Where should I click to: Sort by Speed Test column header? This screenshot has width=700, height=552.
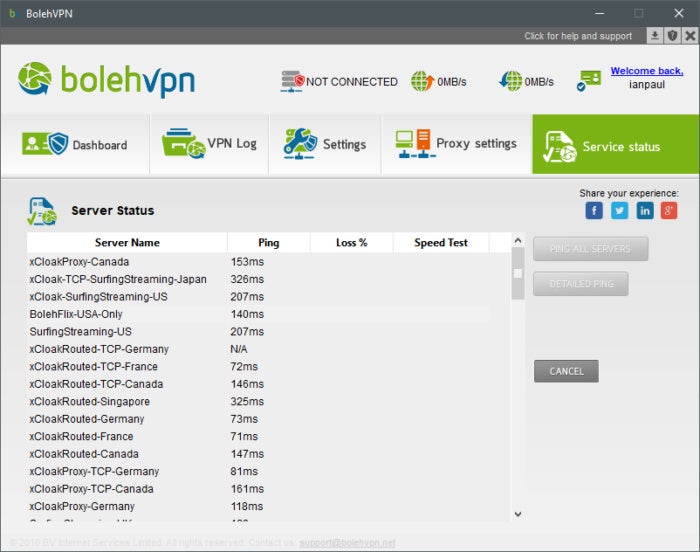click(x=441, y=243)
